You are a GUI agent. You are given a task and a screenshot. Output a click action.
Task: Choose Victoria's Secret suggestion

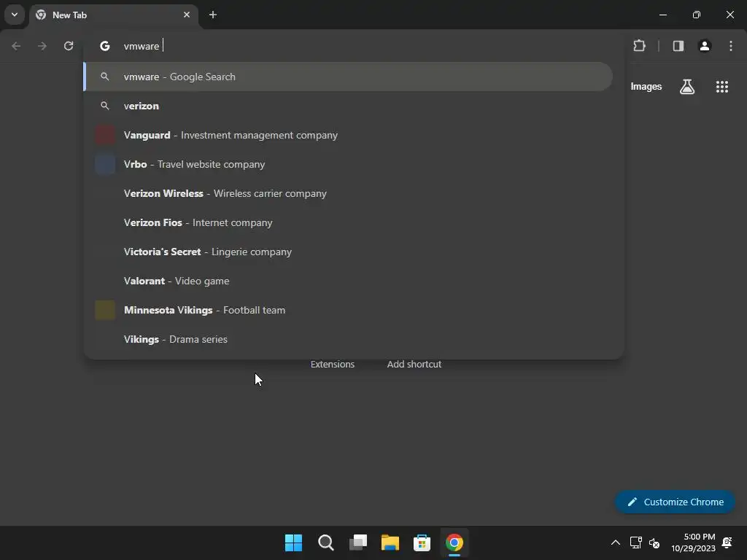[348, 252]
